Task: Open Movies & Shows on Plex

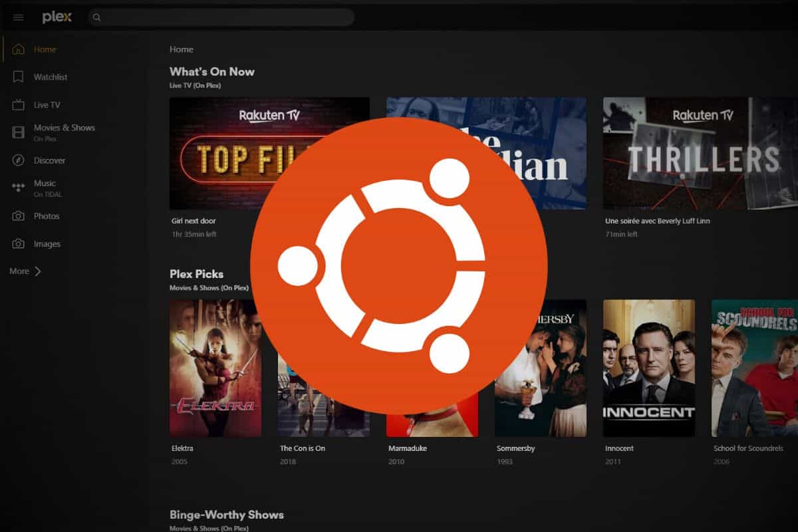Action: pyautogui.click(x=65, y=132)
